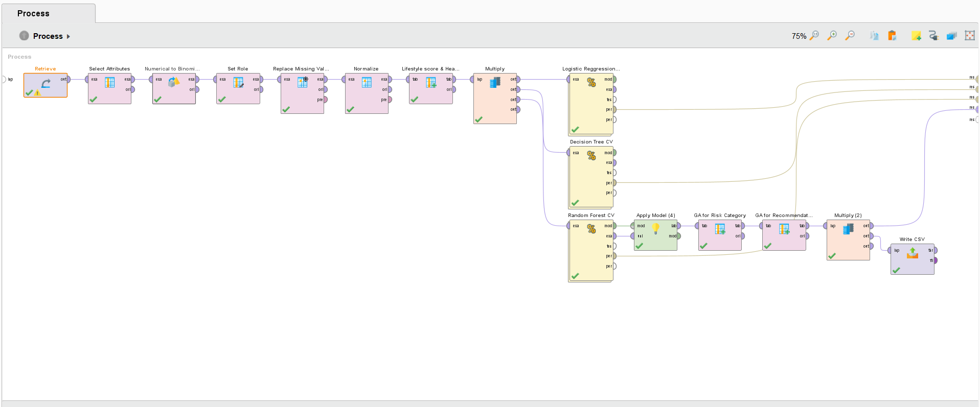Select the Select Attributes operator
This screenshot has width=980, height=407.
[109, 88]
